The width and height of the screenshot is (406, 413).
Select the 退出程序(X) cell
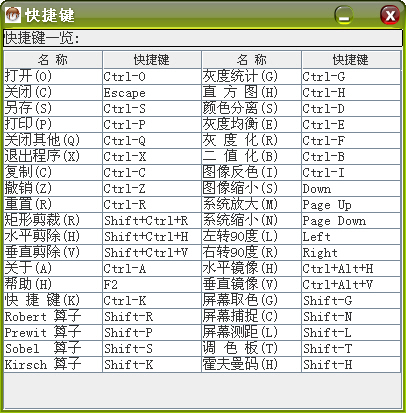pyautogui.click(x=53, y=157)
